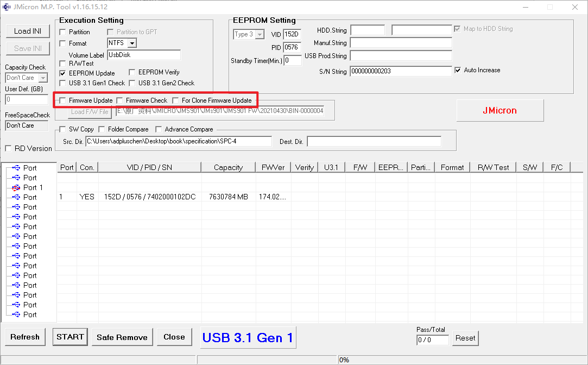
Task: Click the USB Prod.String input field
Action: (401, 56)
